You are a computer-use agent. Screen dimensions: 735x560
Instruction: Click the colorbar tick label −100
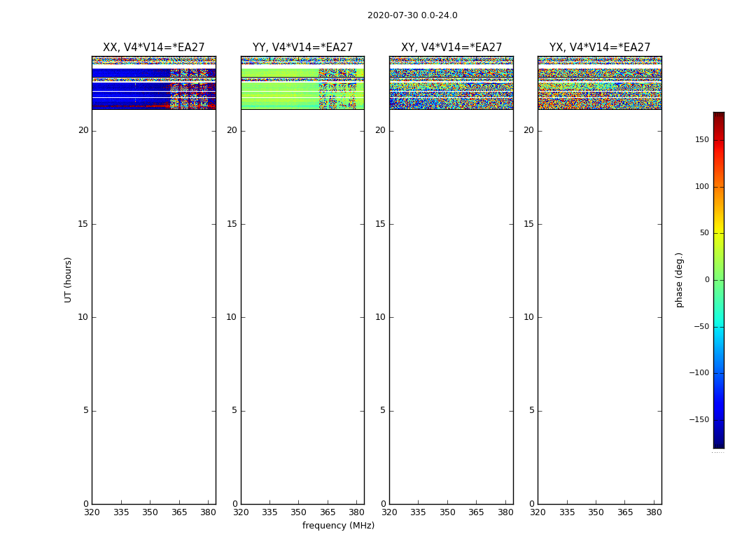pos(699,373)
